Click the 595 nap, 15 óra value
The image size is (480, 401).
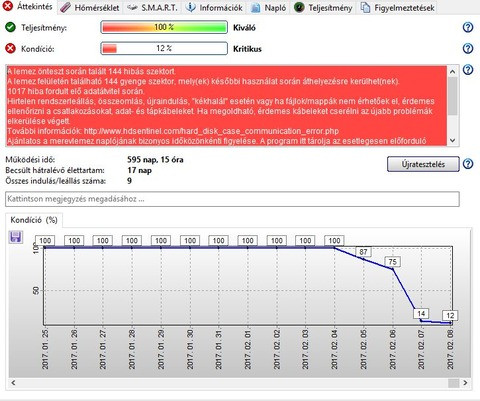pyautogui.click(x=155, y=160)
